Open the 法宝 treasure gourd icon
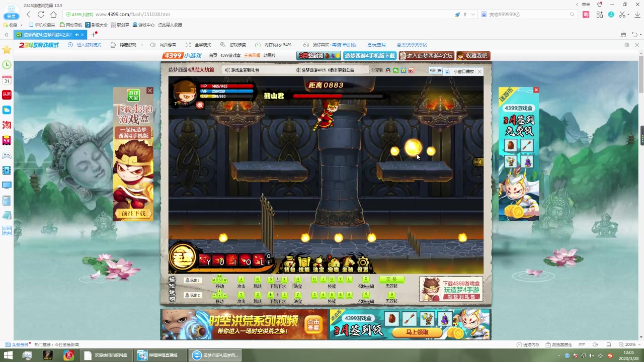The height and width of the screenshot is (362, 644). 318,263
